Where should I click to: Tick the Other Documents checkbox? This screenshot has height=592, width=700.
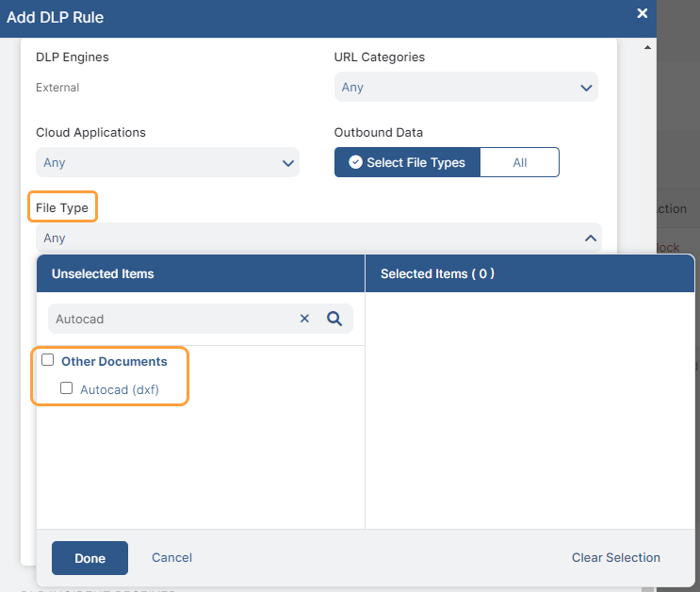48,360
